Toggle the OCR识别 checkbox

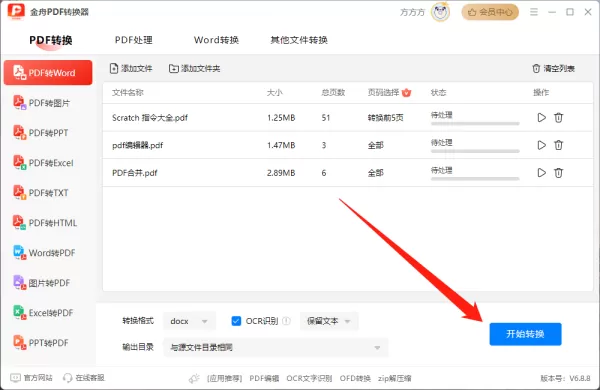(236, 321)
